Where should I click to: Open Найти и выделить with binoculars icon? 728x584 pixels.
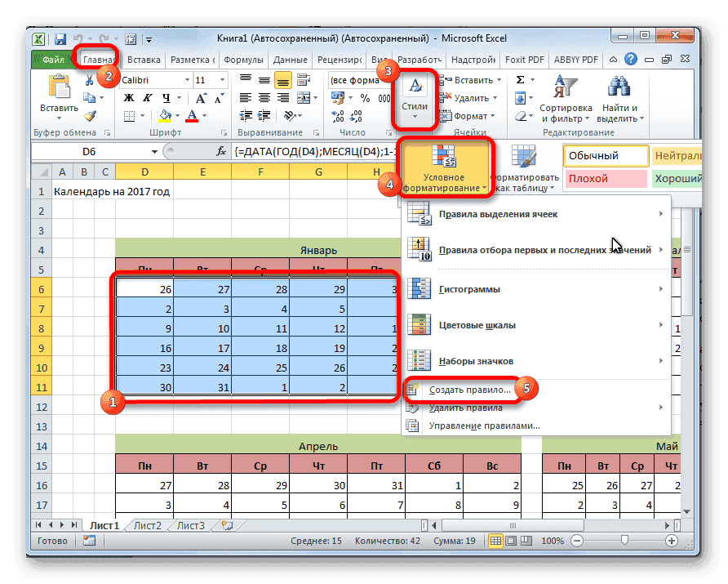pos(618,86)
